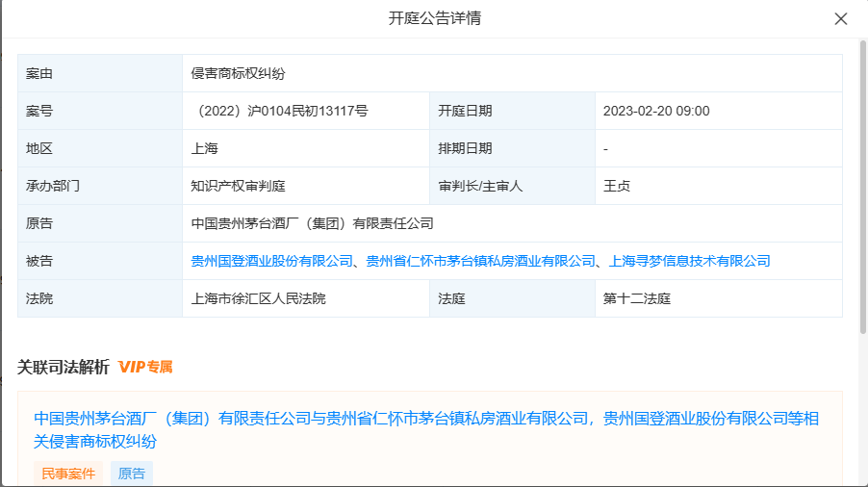The height and width of the screenshot is (487, 868).
Task: Select case cause 侵害商标权纠纷
Action: tap(238, 73)
